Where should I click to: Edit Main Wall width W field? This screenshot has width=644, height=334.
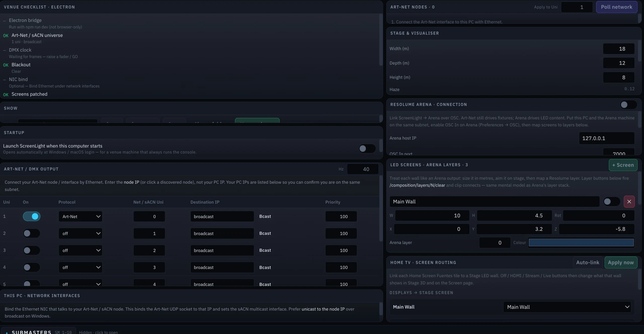(x=432, y=216)
